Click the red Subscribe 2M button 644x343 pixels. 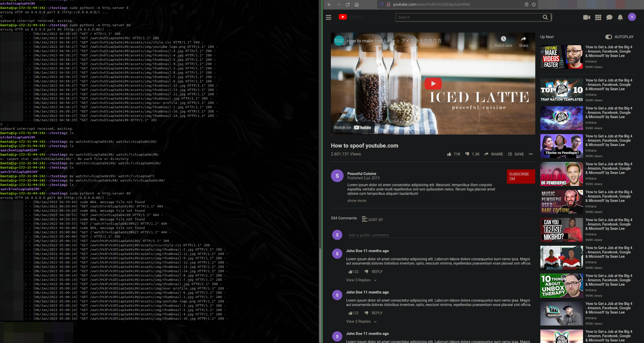click(x=521, y=176)
